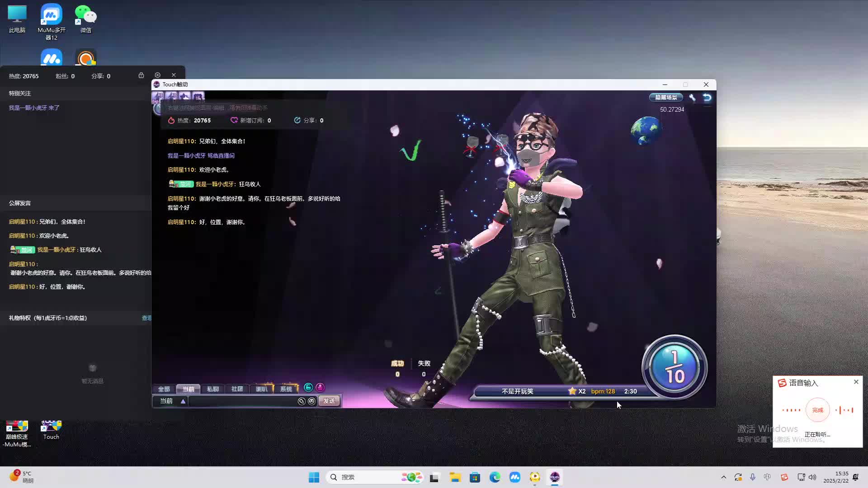Switch to the 私聊 chat tab
Screen dimensions: 868x488
pyautogui.click(x=212, y=389)
